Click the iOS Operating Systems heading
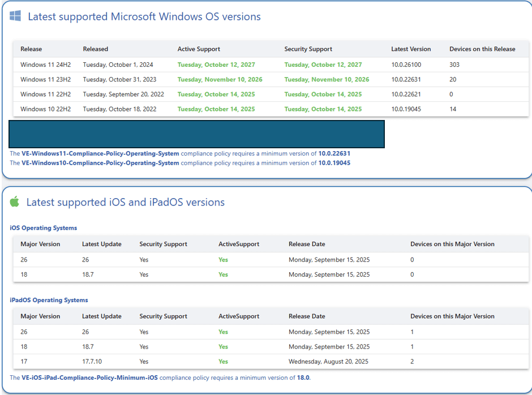This screenshot has height=395, width=532. [x=44, y=228]
